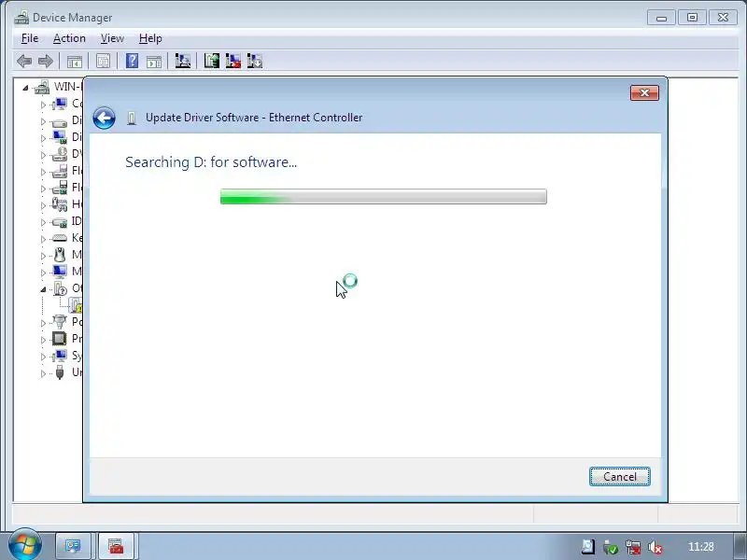The height and width of the screenshot is (560, 747).
Task: Open the Windows Start orb
Action: 24,545
